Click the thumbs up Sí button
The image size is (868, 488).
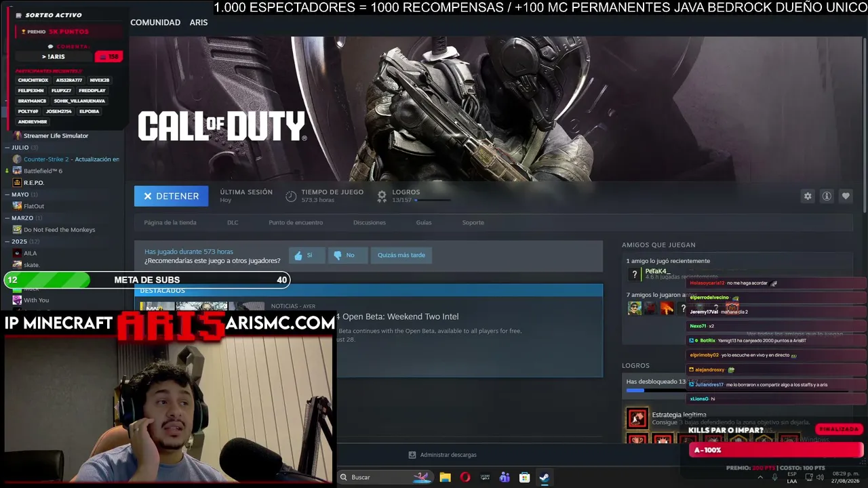(307, 255)
